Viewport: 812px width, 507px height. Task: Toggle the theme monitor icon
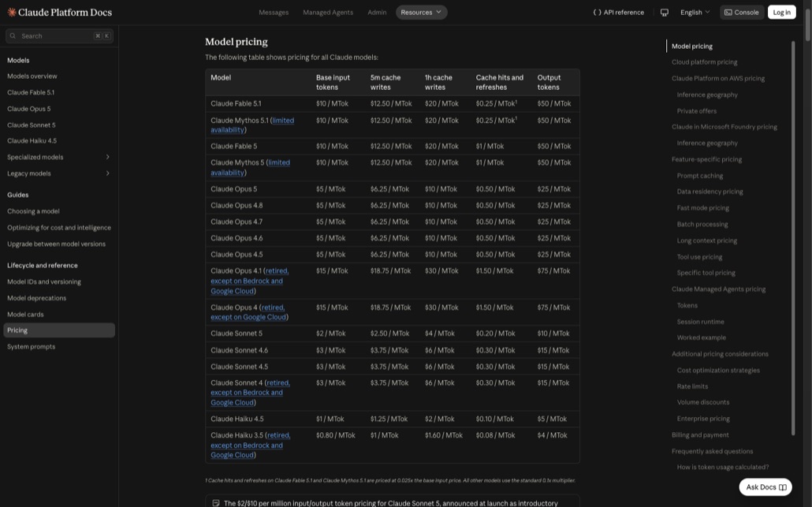tap(665, 13)
